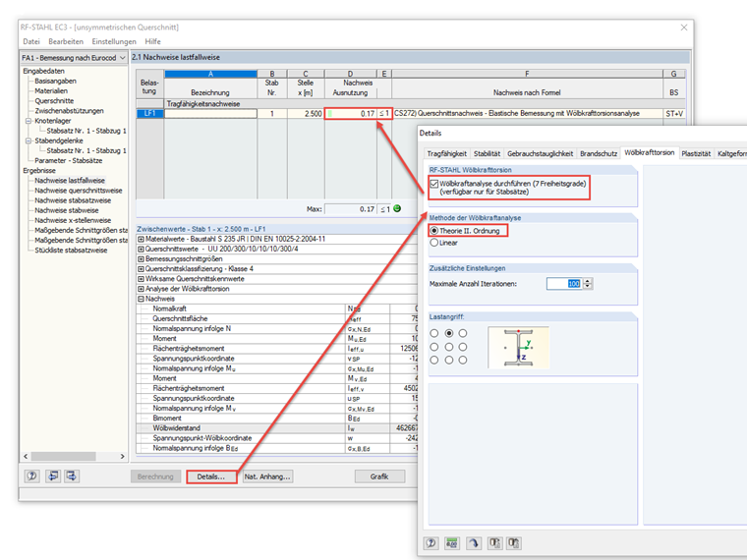Image resolution: width=747 pixels, height=560 pixels.
Task: Click the last save-settings icon in Details
Action: point(513,543)
